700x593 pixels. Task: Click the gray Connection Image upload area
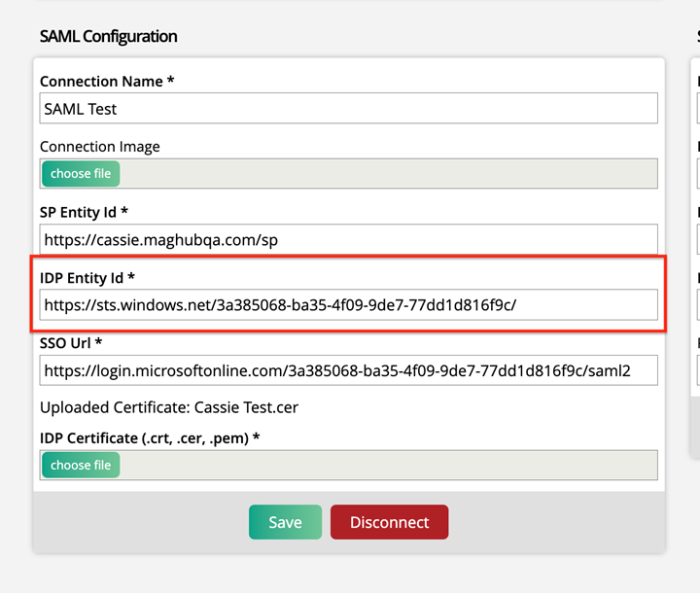coord(389,174)
